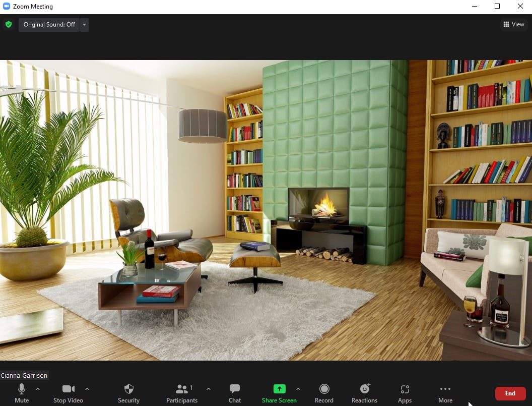Expand Share Screen advanced options arrow
The width and height of the screenshot is (532, 406).
click(x=298, y=389)
